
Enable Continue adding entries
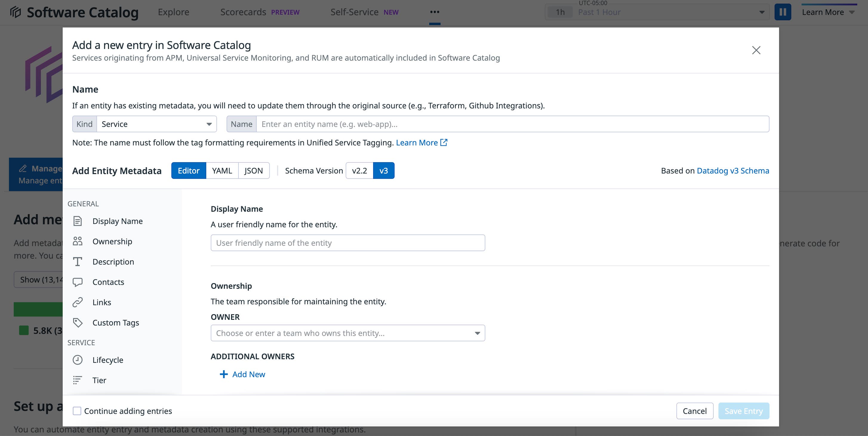click(x=77, y=411)
